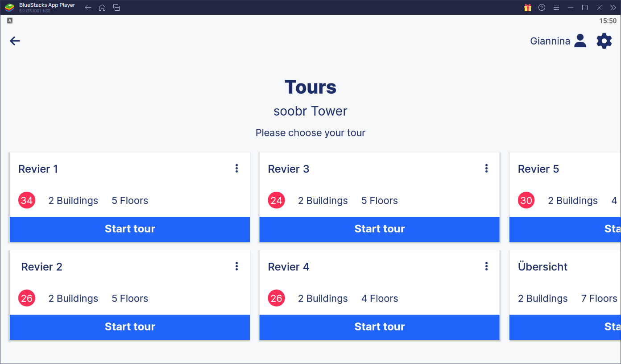The image size is (621, 364).
Task: Start tour for Revier 1
Action: click(x=130, y=229)
